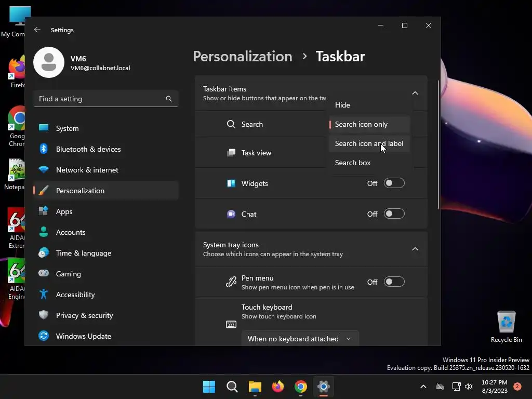
Task: Go to Time & language
Action: [x=106, y=253]
